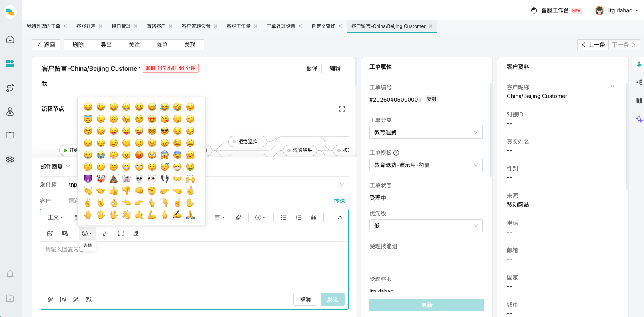Collapse the editor toolbar with up chevron
Screen dimensions: 644x317
[x=340, y=217]
